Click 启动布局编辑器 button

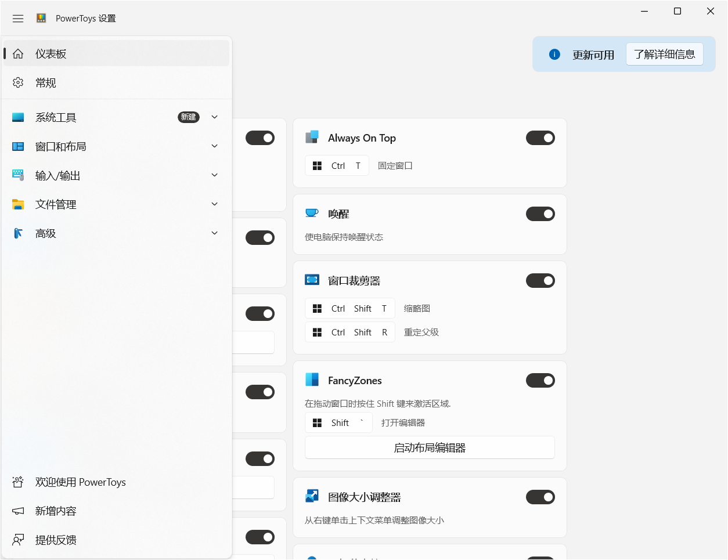[430, 448]
